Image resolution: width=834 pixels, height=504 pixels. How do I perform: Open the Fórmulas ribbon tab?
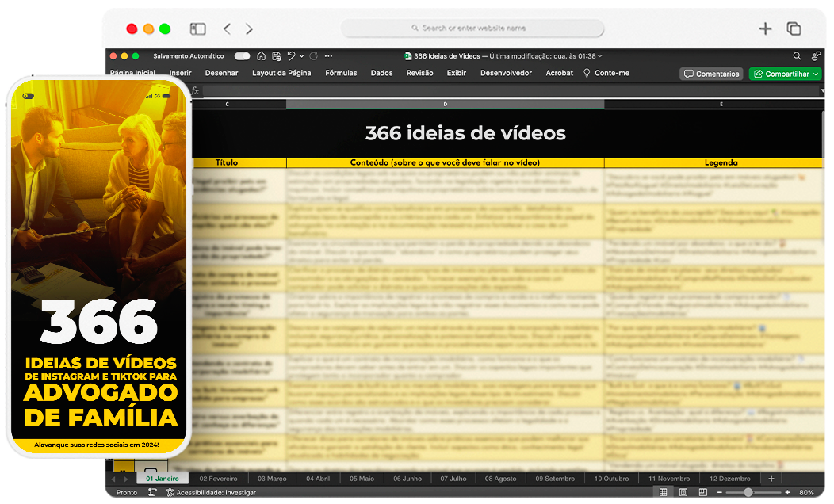tap(341, 73)
